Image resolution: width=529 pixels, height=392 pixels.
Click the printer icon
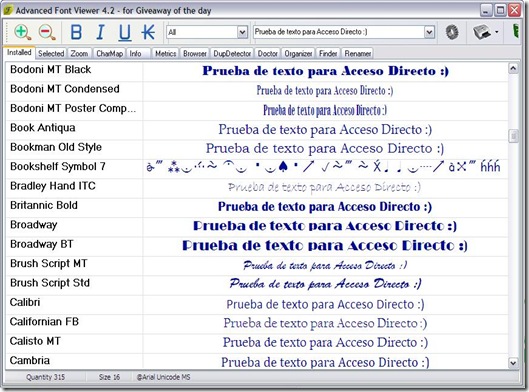[481, 32]
